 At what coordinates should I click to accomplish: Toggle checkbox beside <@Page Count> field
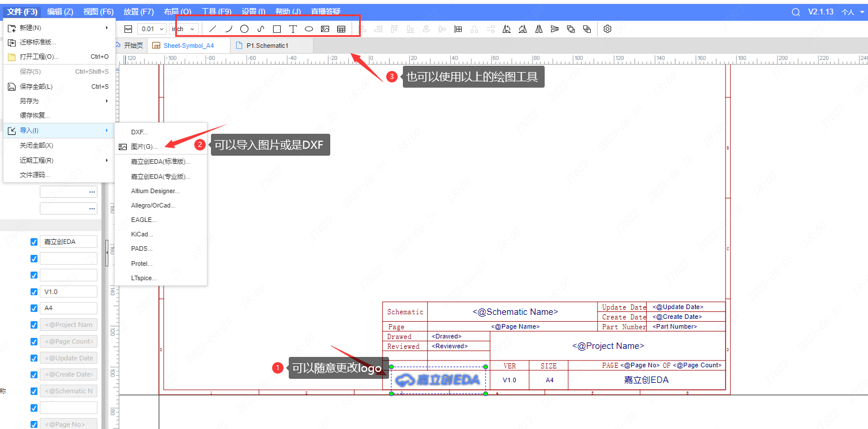click(34, 342)
